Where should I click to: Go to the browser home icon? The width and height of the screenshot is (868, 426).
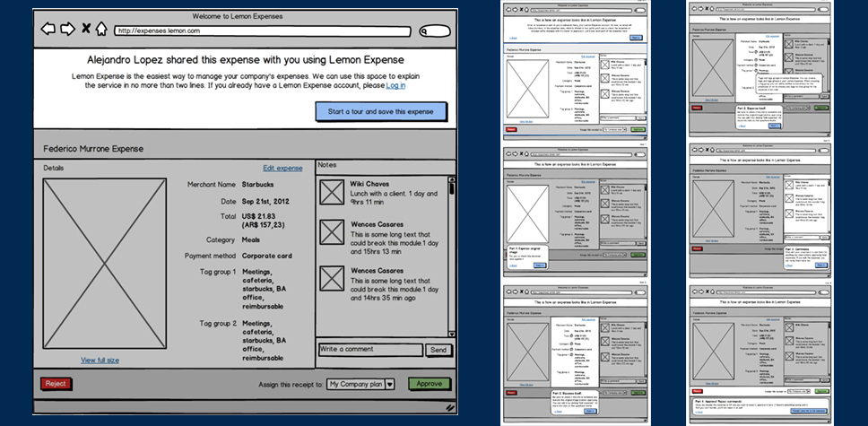100,29
